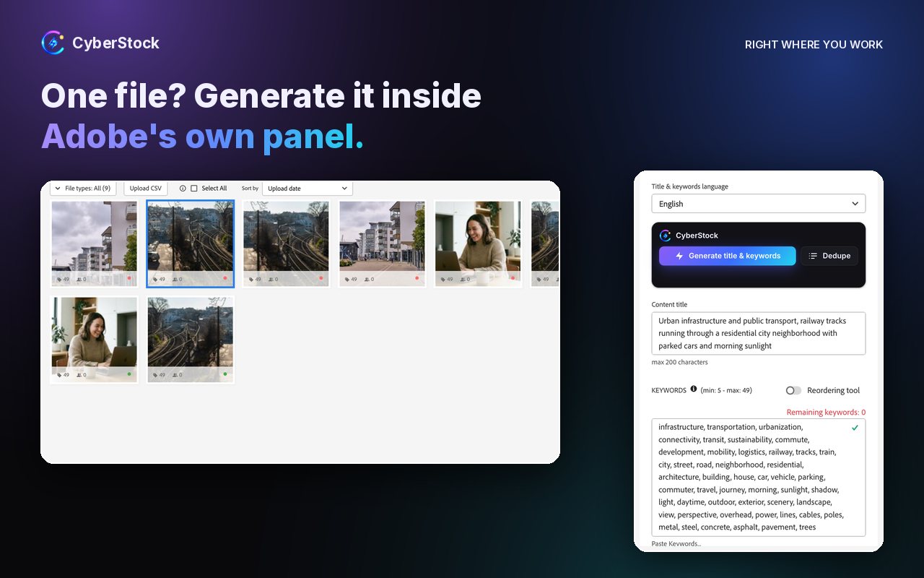Click the green checkmark in the keywords box
924x578 pixels.
pos(855,428)
